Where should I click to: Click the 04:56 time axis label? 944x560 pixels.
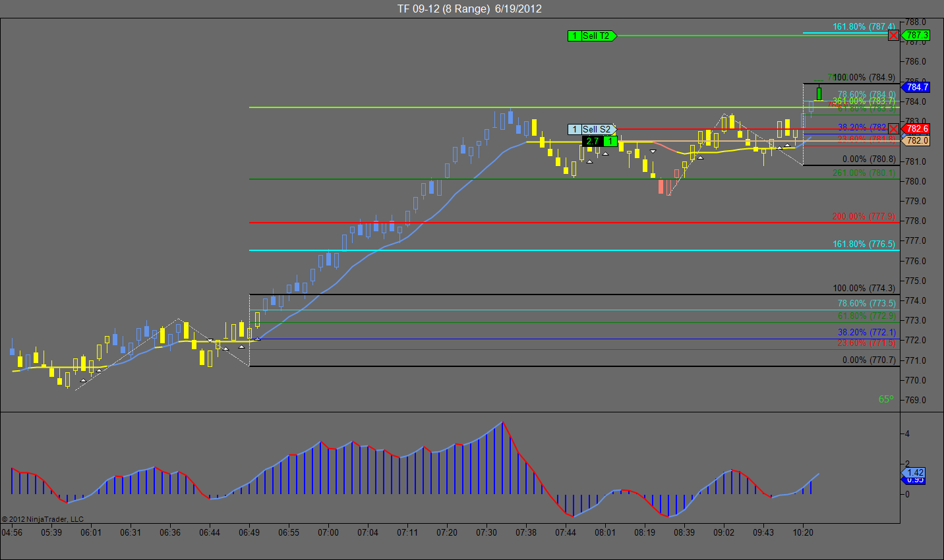(12, 532)
